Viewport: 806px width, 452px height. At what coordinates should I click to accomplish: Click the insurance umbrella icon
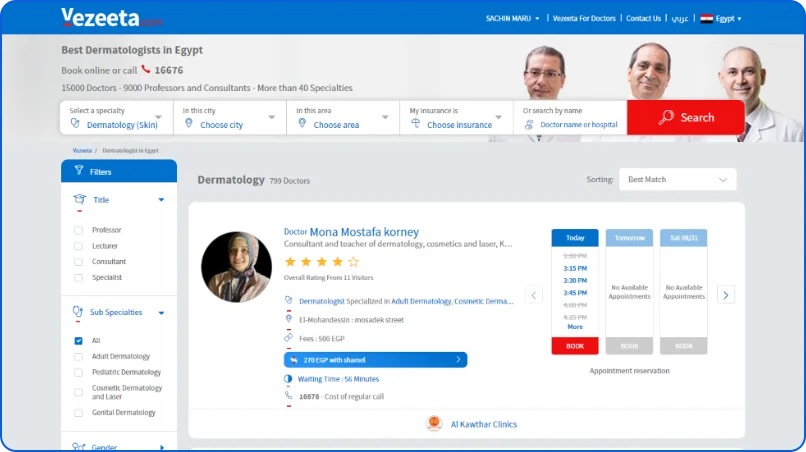pyautogui.click(x=416, y=123)
